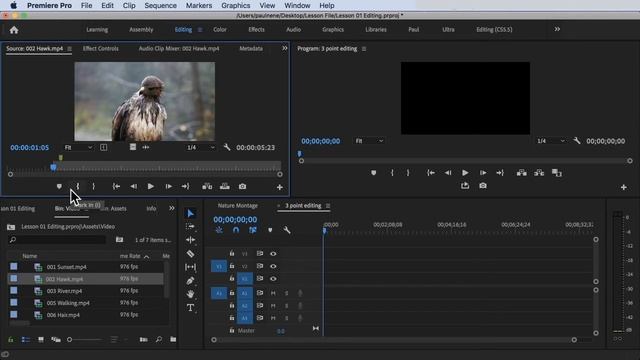Mute audio track A1
Image resolution: width=640 pixels, height=360 pixels.
(273, 293)
